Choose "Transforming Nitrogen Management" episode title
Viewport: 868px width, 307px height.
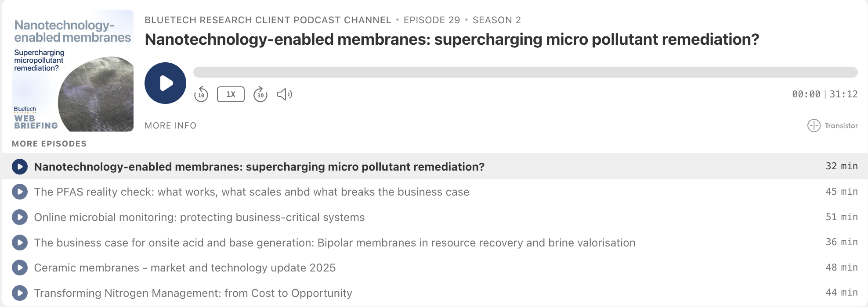coord(193,293)
